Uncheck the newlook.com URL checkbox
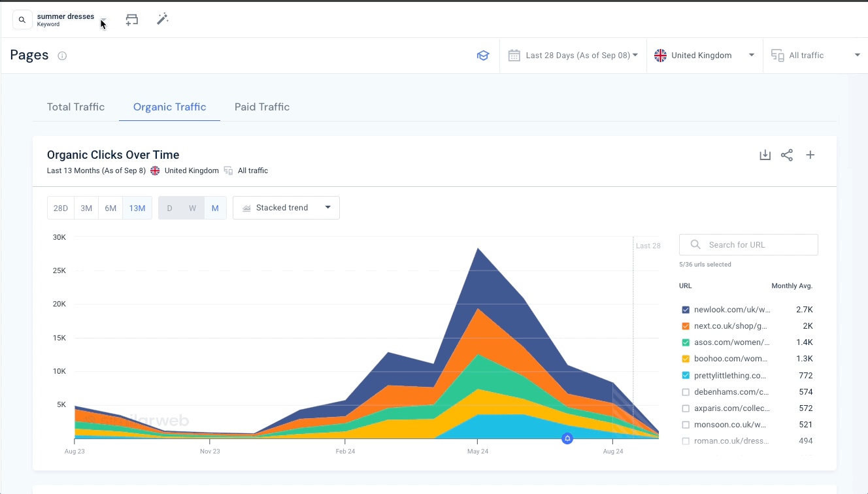Screen dimensions: 868x494 click(686, 310)
